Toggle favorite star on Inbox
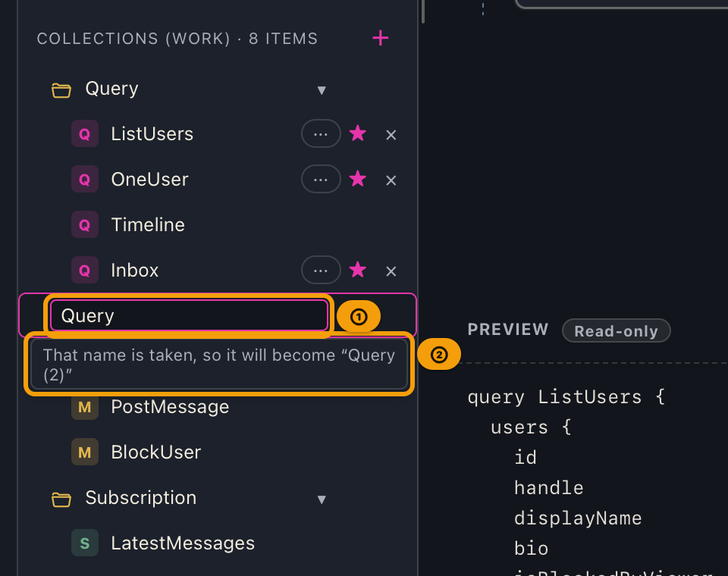This screenshot has width=728, height=576. coord(357,270)
